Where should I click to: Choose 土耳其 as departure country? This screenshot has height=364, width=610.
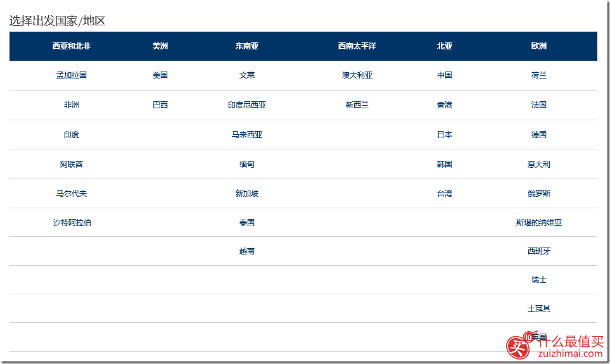[539, 309]
